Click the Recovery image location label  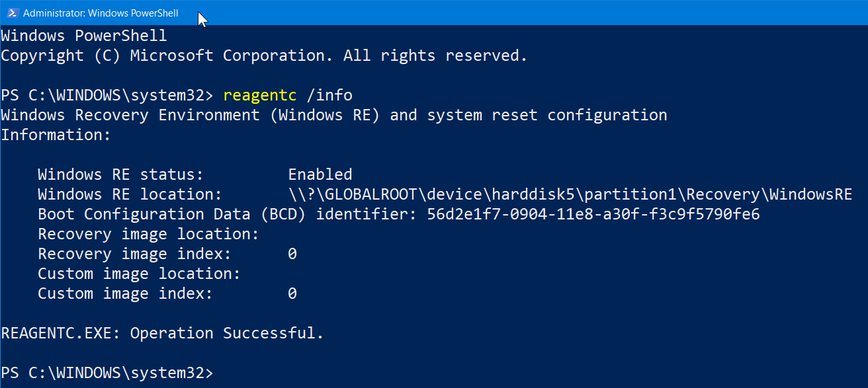[x=148, y=234]
